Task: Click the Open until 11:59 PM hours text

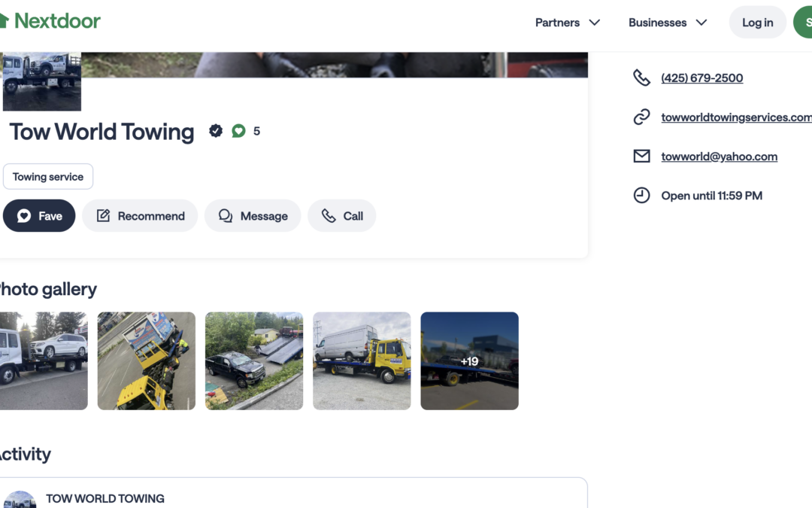Action: tap(711, 196)
